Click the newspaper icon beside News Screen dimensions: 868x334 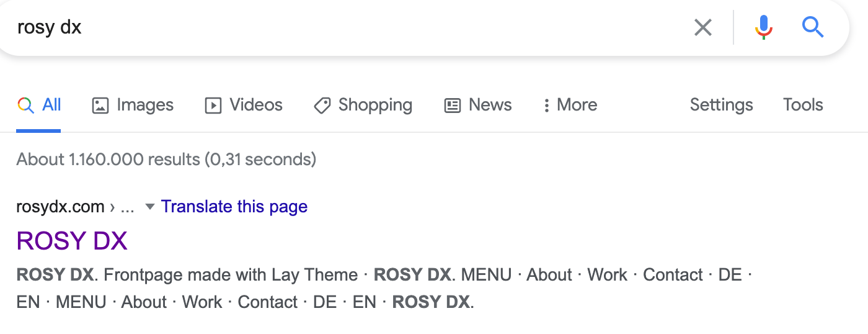(453, 106)
